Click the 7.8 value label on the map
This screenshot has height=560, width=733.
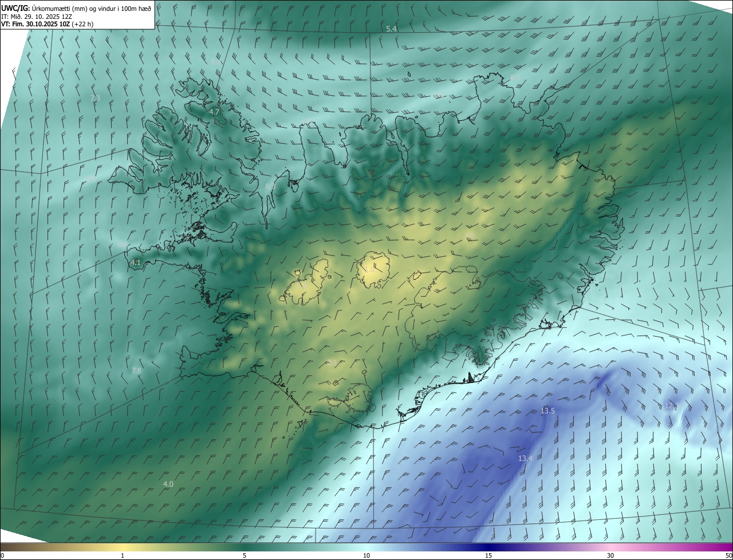(136, 370)
